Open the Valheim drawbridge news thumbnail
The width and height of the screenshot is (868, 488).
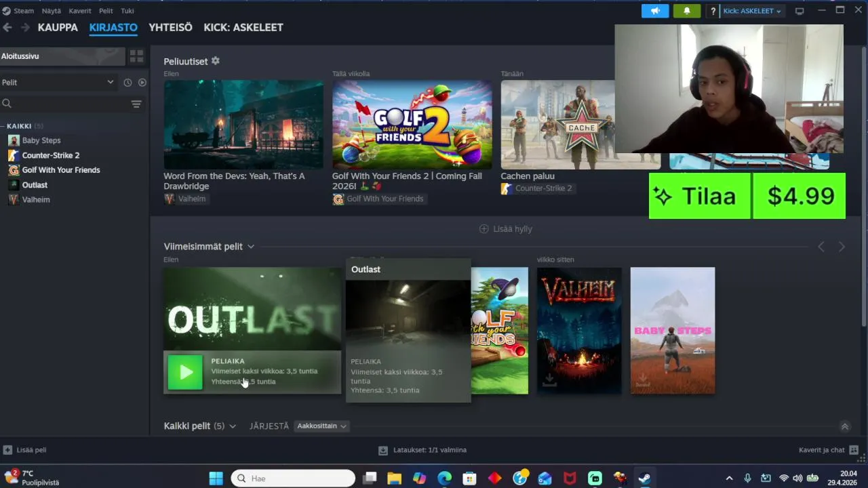click(x=243, y=125)
